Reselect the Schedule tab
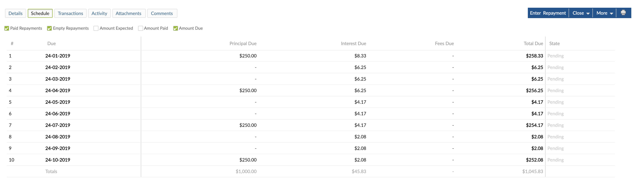Viewport: 644px width, 180px height. (40, 13)
